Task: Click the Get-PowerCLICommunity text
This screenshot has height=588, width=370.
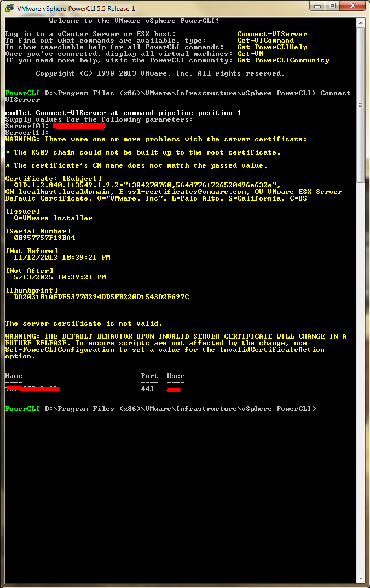Action: coord(283,60)
